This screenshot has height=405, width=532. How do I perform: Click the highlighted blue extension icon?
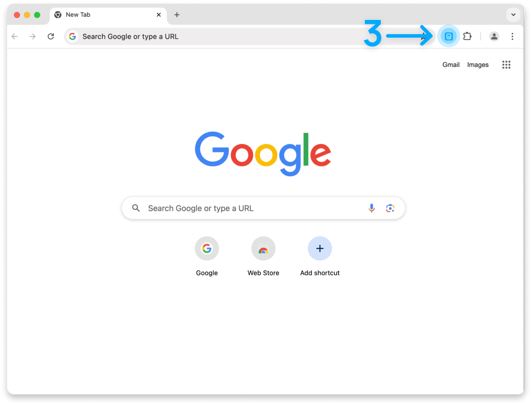pos(449,36)
